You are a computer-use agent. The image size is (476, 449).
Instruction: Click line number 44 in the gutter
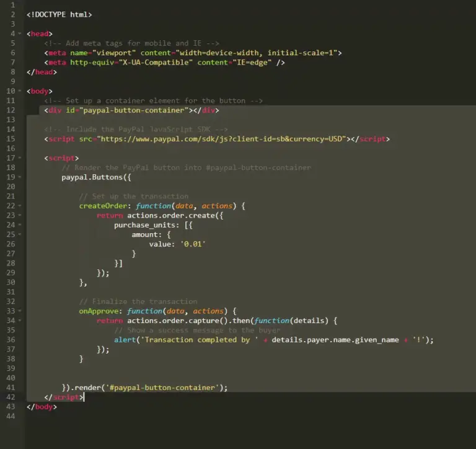[11, 417]
